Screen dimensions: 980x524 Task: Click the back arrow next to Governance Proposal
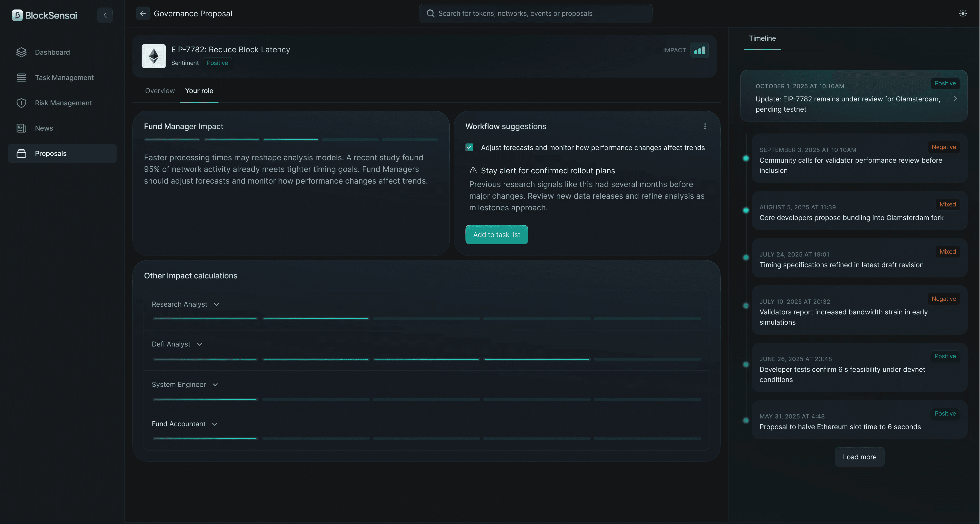click(x=143, y=13)
